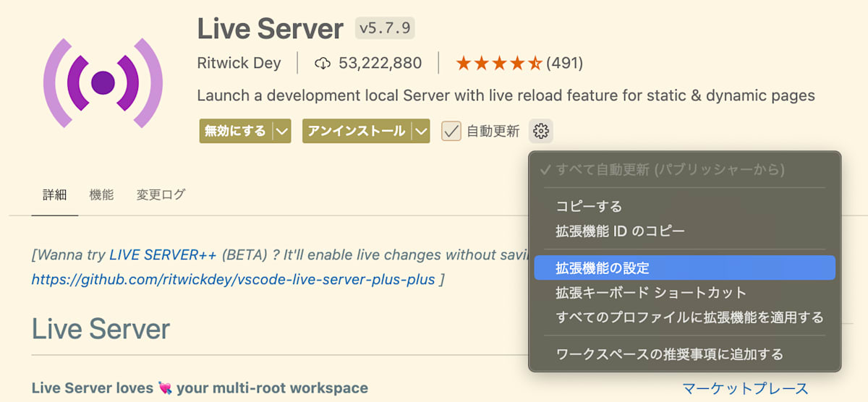Viewport: 868px width, 402px height.
Task: Open the github vscode-live-server-plus-plus URL
Action: pyautogui.click(x=234, y=279)
